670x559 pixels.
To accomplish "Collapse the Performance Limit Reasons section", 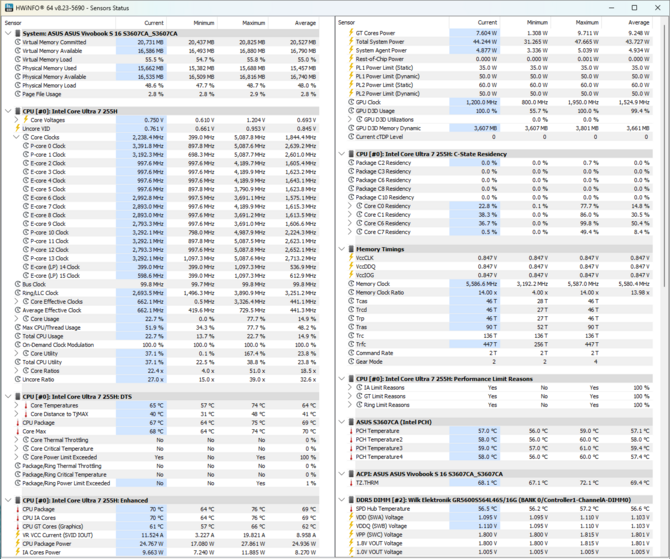I will 342,379.
